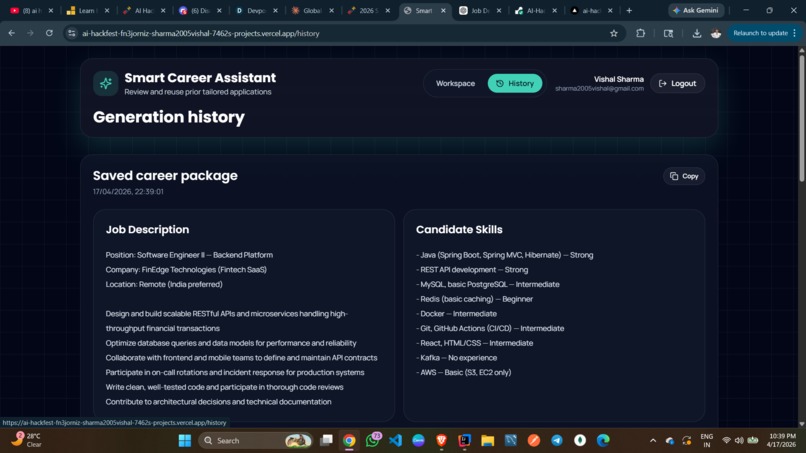Open the browser extensions menu
806x453 pixels.
640,33
